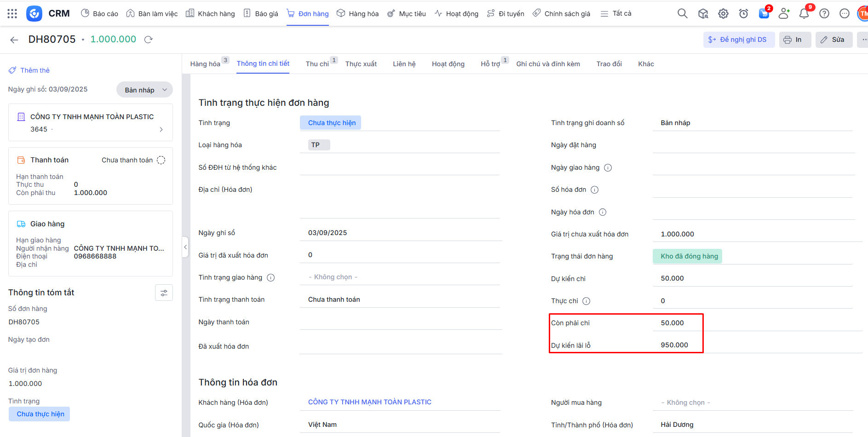868x437 pixels.
Task: Click the refresh icon beside order total
Action: (x=148, y=40)
